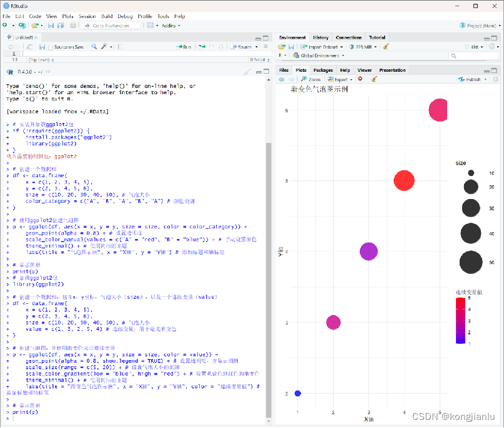Image resolution: width=504 pixels, height=428 pixels.
Task: Switch to the Packages tab
Action: pyautogui.click(x=323, y=70)
